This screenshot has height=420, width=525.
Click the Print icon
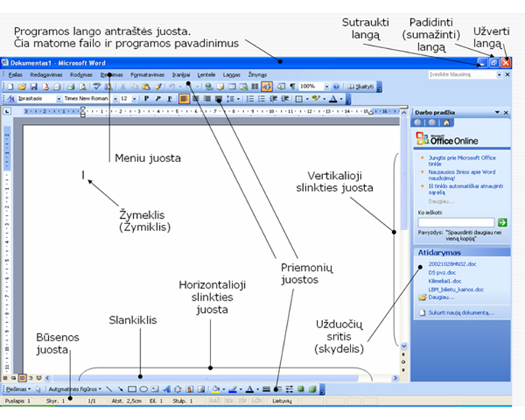(70, 86)
